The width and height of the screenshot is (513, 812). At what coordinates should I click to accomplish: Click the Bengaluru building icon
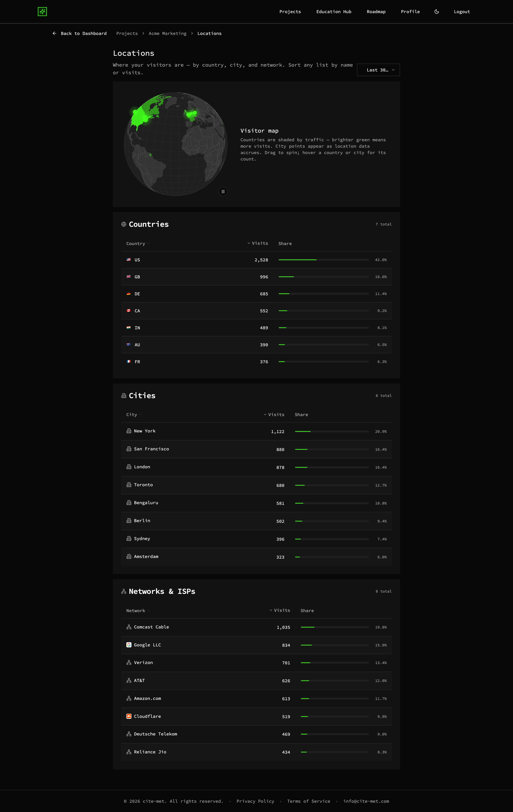coord(129,503)
